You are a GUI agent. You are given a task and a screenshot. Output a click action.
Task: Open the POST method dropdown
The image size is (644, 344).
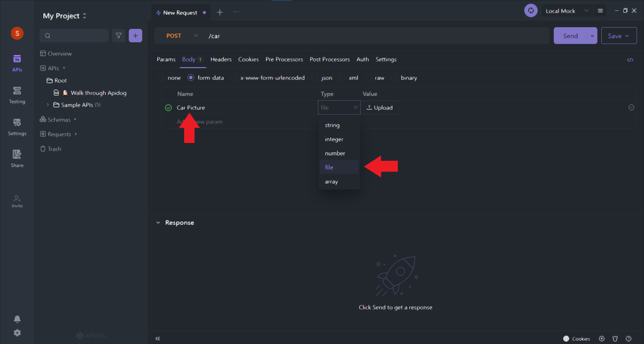(182, 36)
